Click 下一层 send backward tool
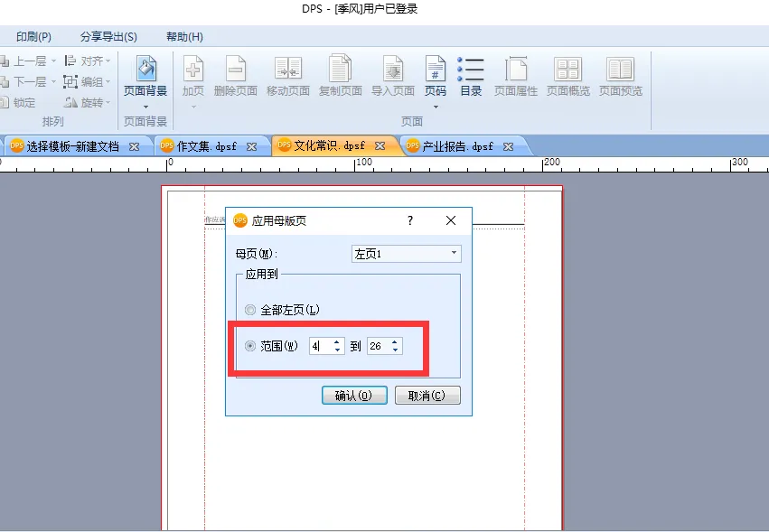 coord(28,82)
